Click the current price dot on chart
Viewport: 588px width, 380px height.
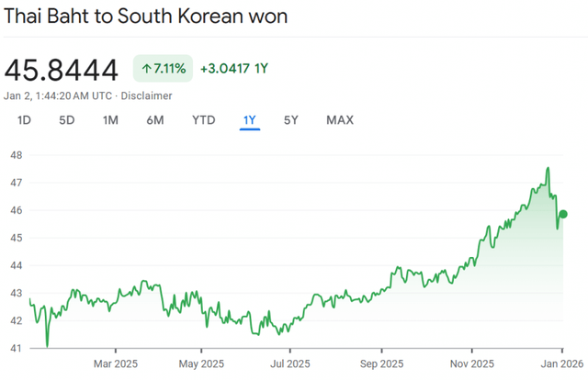click(563, 215)
